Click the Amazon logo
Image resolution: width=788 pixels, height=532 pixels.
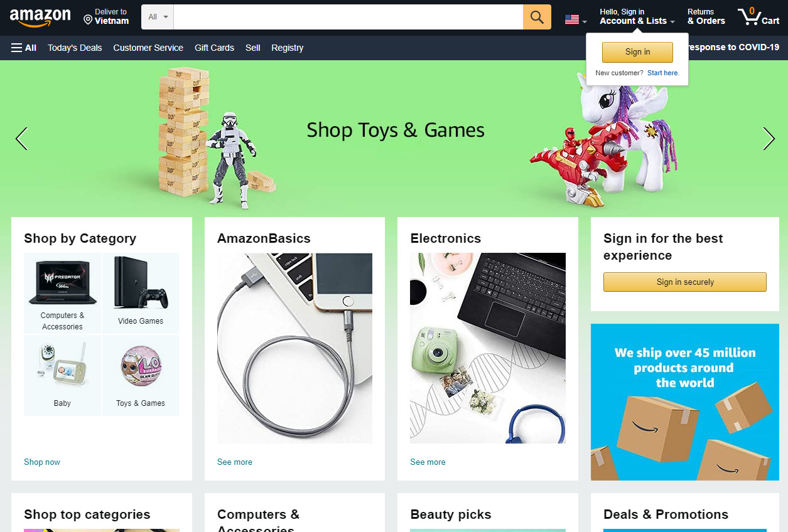coord(40,18)
